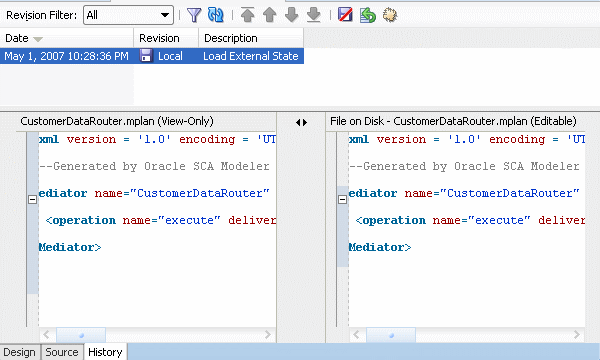Click operation name="execute" line in Editable pane

(470, 220)
